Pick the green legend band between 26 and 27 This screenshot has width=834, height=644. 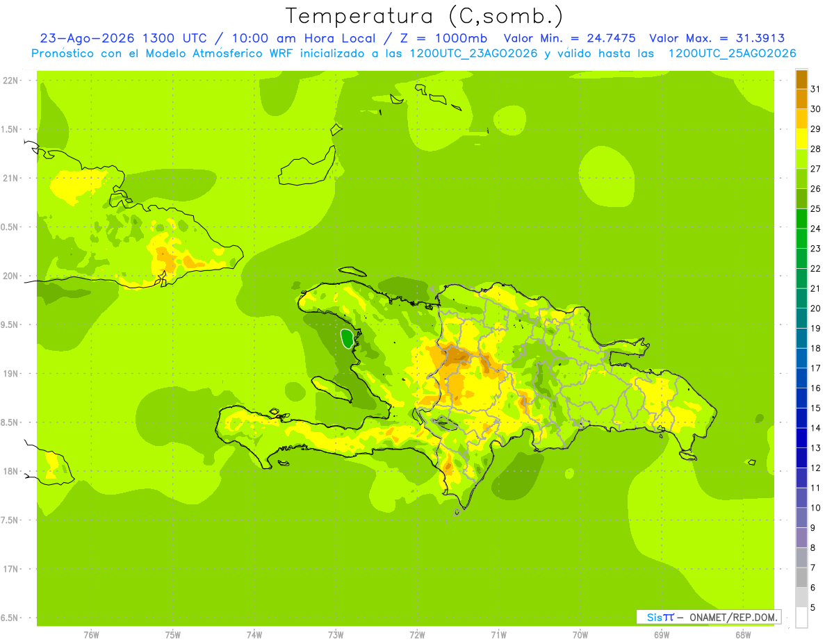point(801,179)
